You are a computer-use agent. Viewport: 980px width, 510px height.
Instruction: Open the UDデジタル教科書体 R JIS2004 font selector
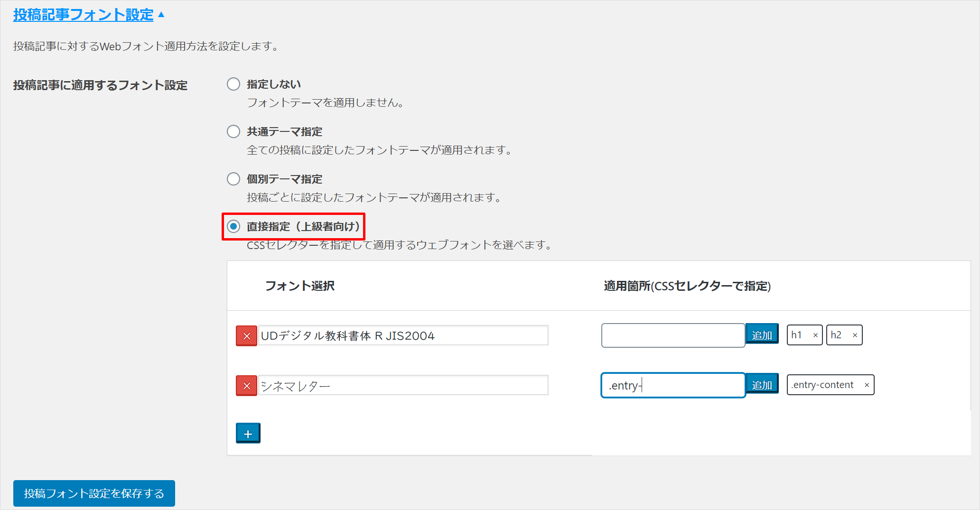[x=403, y=336]
